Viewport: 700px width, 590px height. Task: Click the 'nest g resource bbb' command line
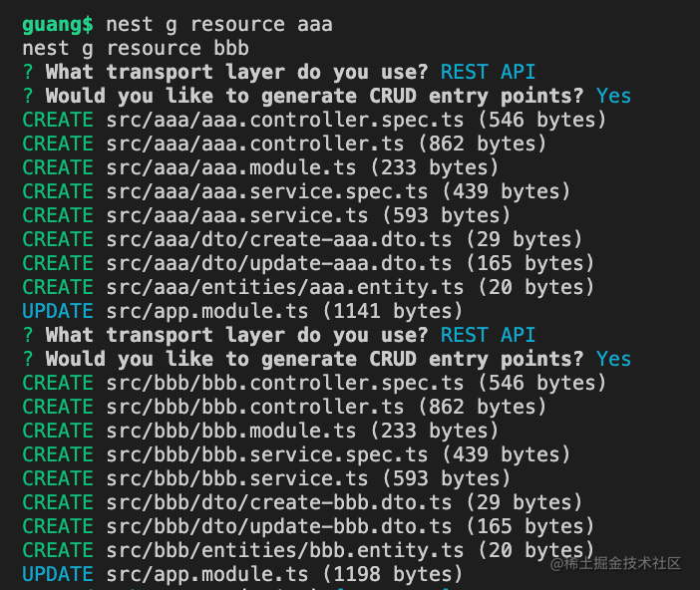click(x=136, y=48)
